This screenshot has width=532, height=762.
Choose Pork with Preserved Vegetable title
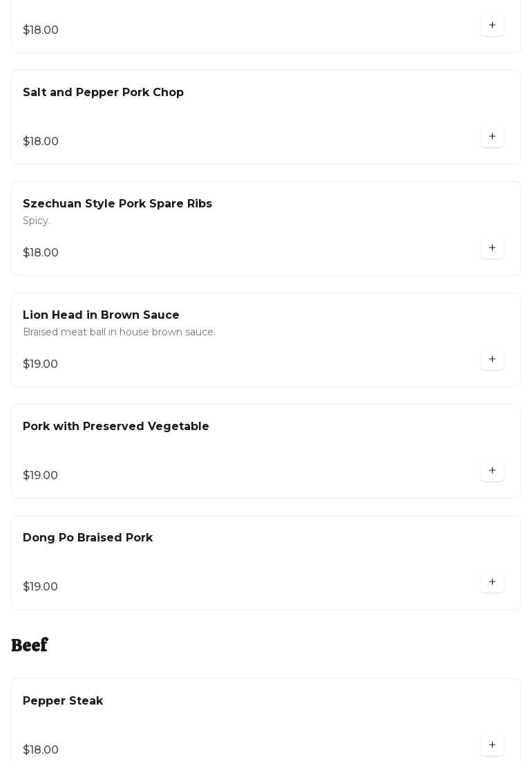[116, 427]
